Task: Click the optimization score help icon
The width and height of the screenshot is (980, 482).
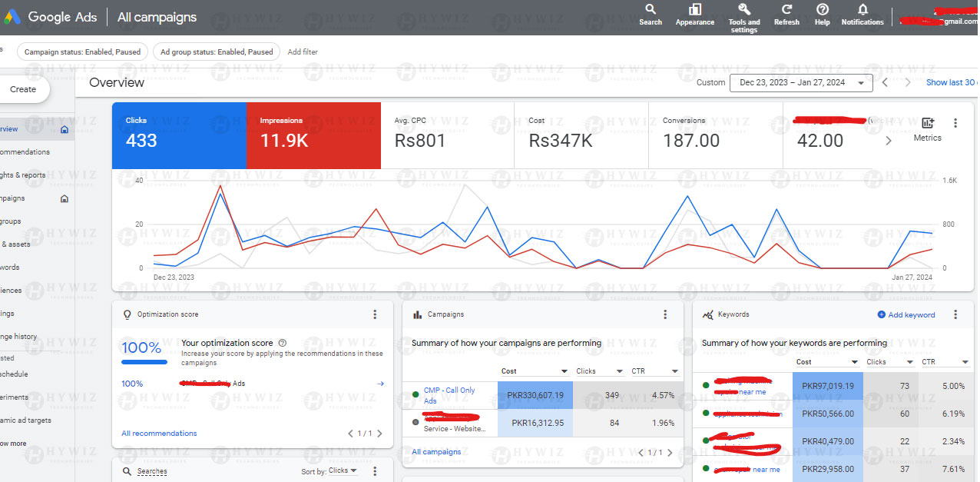Action: (283, 343)
